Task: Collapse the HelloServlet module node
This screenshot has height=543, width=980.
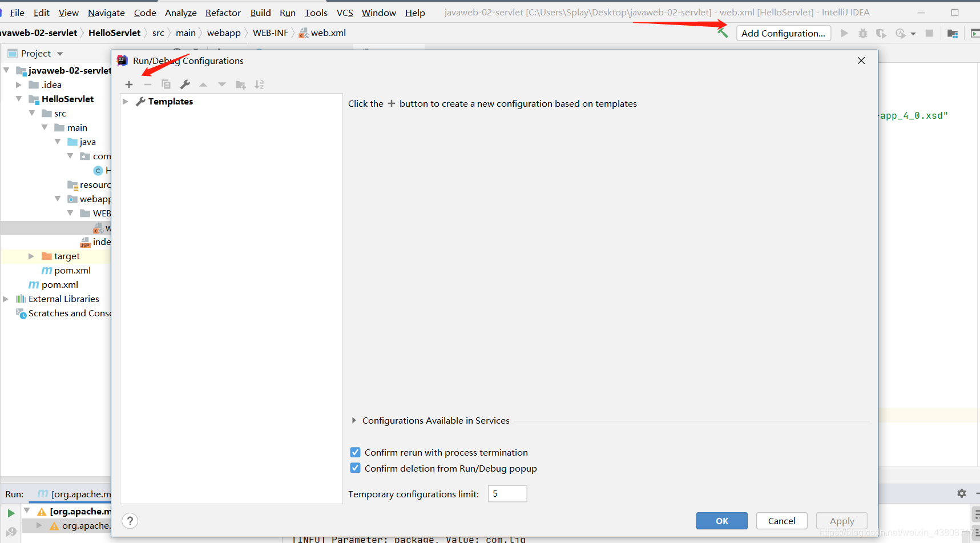Action: [x=19, y=99]
